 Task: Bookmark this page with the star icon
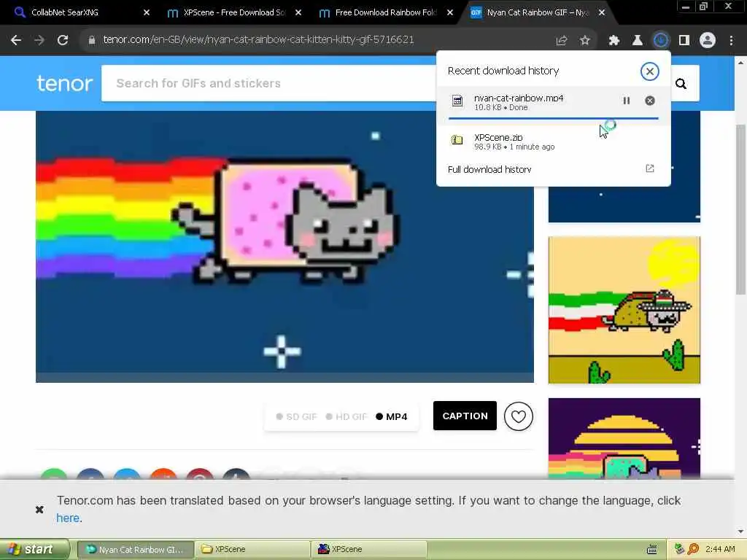pos(585,41)
